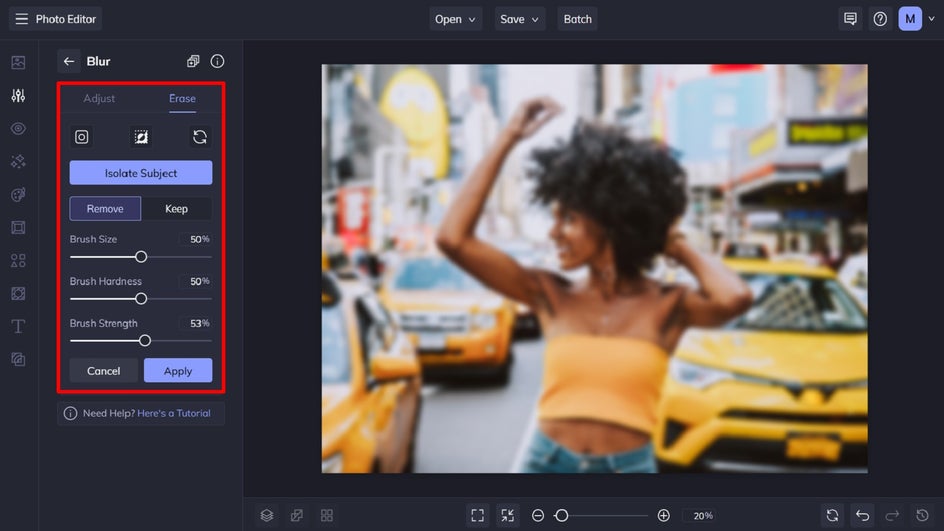The image size is (944, 531).
Task: Click the Brush Hardness 50% value field
Action: click(x=196, y=282)
